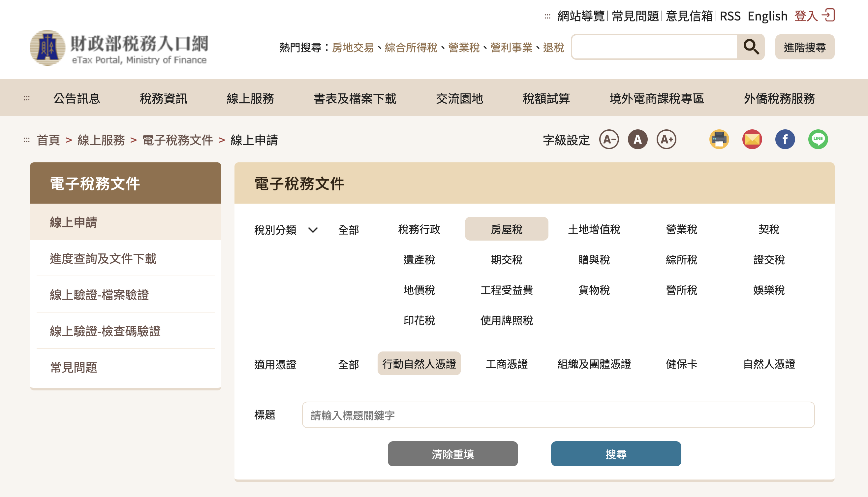Select 房屋稅 tax category filter
868x497 pixels.
[506, 229]
